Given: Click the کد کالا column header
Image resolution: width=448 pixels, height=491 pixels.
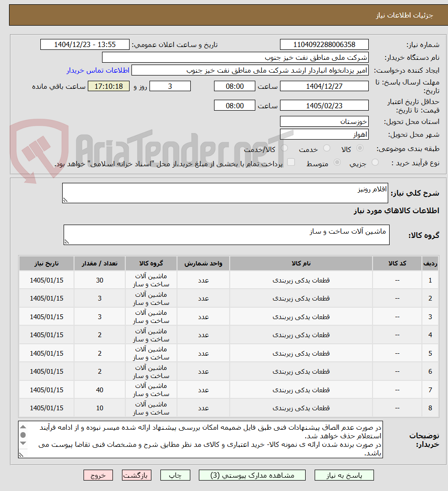Looking at the screenshot, I should [397, 264].
